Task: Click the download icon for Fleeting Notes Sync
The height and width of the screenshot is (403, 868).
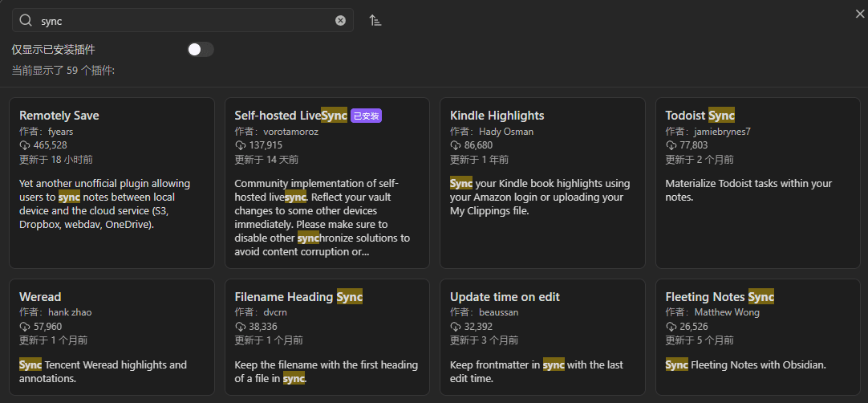Action: (x=671, y=327)
